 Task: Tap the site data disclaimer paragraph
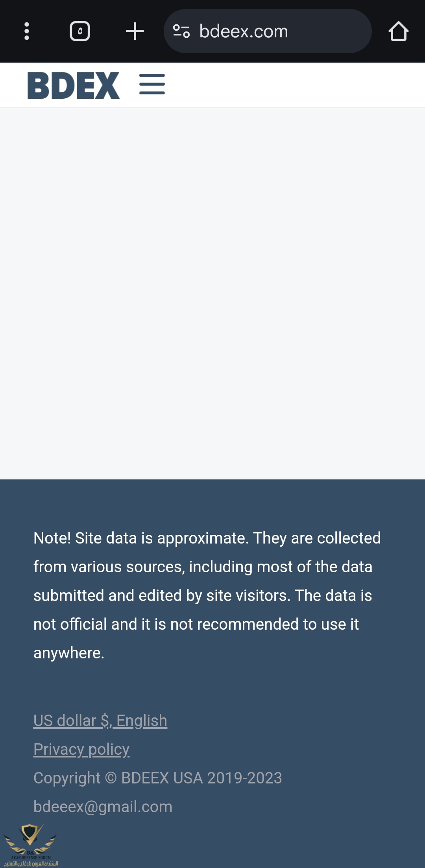coord(207,595)
